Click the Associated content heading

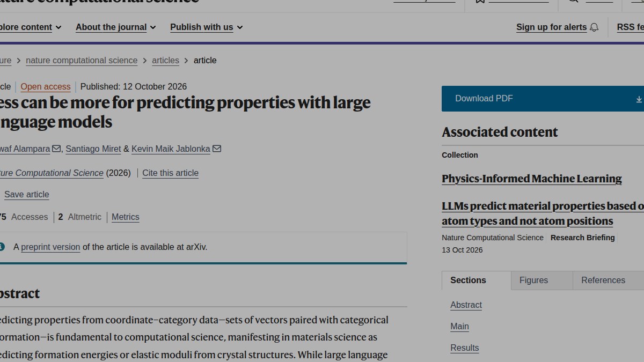pyautogui.click(x=500, y=132)
